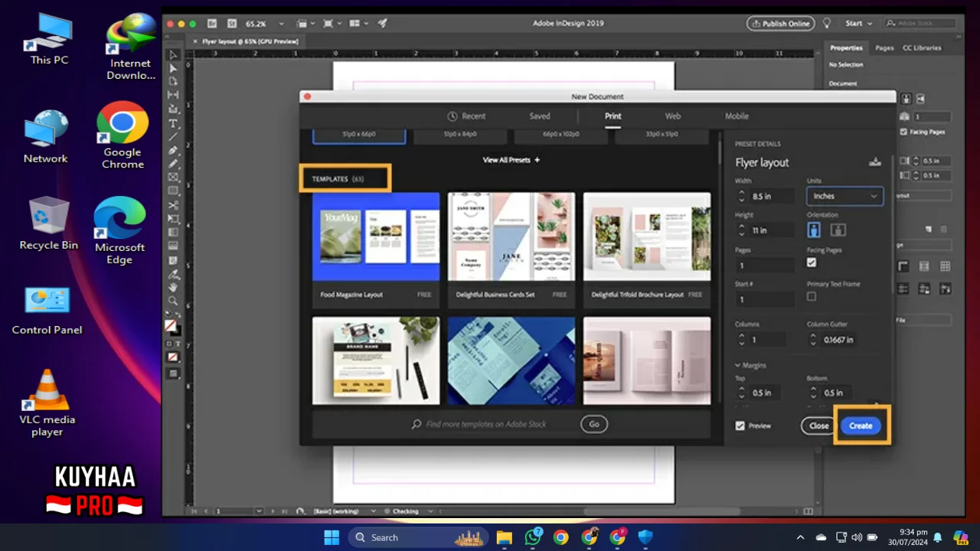Select the Pencil tool
980x551 pixels.
pos(174,164)
